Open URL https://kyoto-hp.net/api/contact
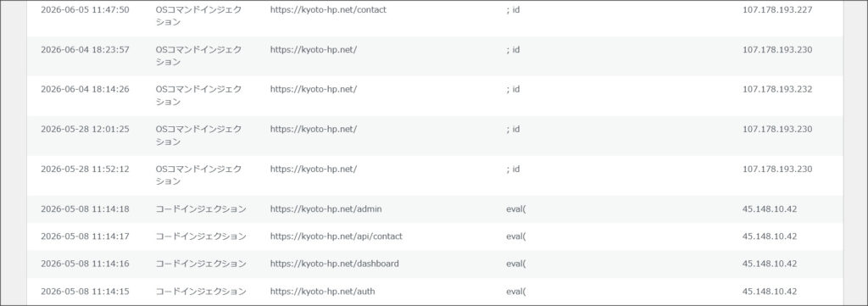The width and height of the screenshot is (868, 306). click(x=336, y=236)
